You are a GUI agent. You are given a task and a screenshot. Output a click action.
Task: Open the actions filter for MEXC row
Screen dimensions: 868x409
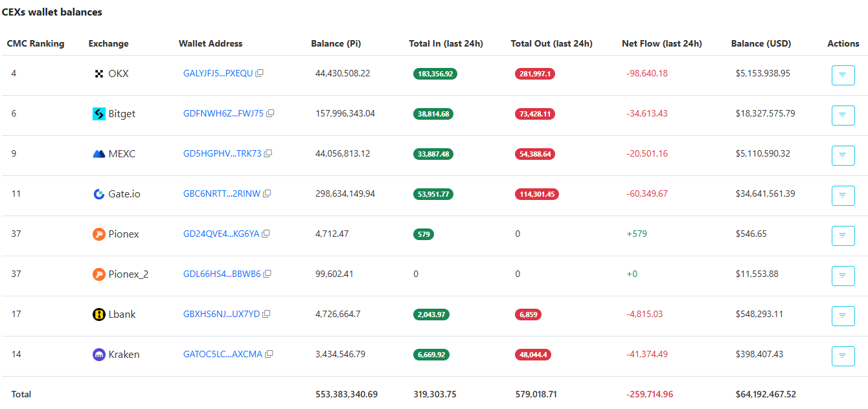tap(843, 155)
